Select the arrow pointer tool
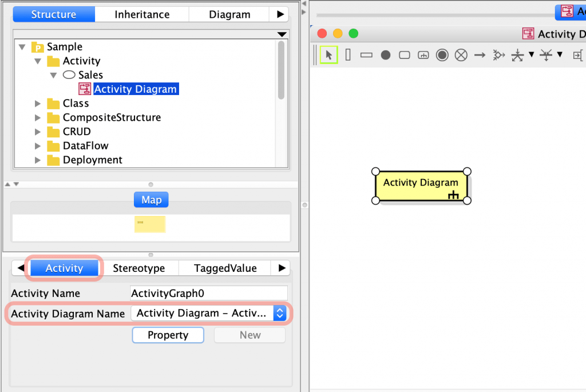 pyautogui.click(x=328, y=55)
